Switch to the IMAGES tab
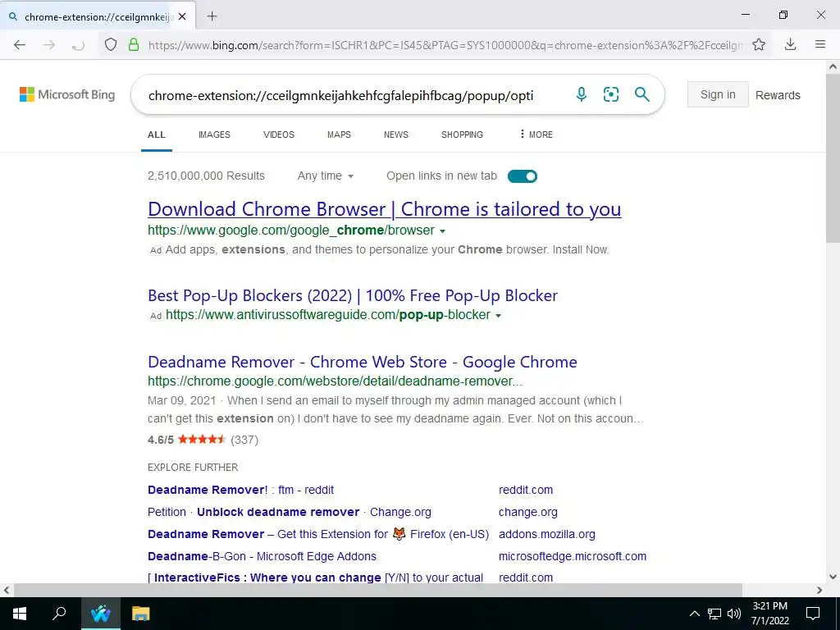The image size is (840, 630). [214, 135]
